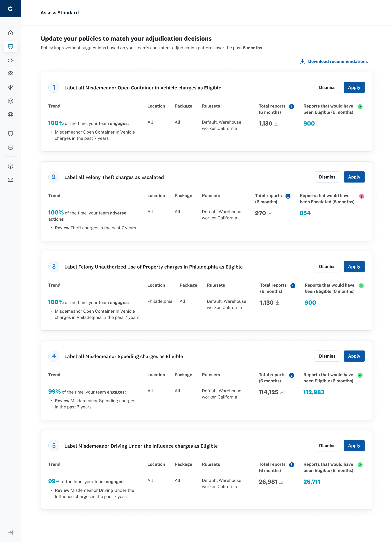
Task: Click the pink warning icon for Escalated reports
Action: (361, 196)
